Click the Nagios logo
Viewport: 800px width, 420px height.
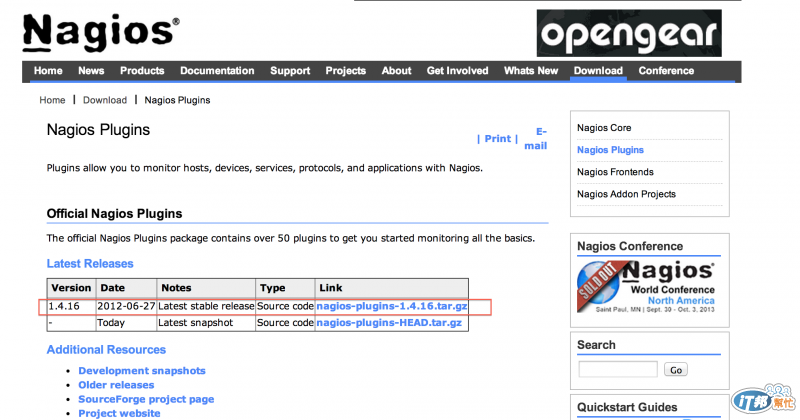pyautogui.click(x=101, y=33)
